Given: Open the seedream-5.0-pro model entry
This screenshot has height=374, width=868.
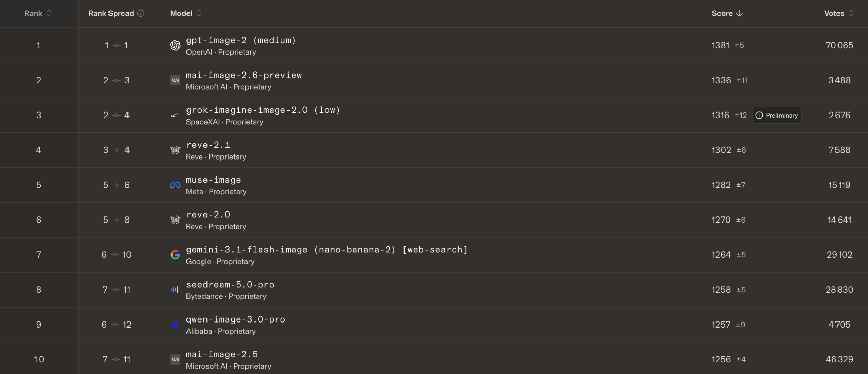Looking at the screenshot, I should [230, 285].
